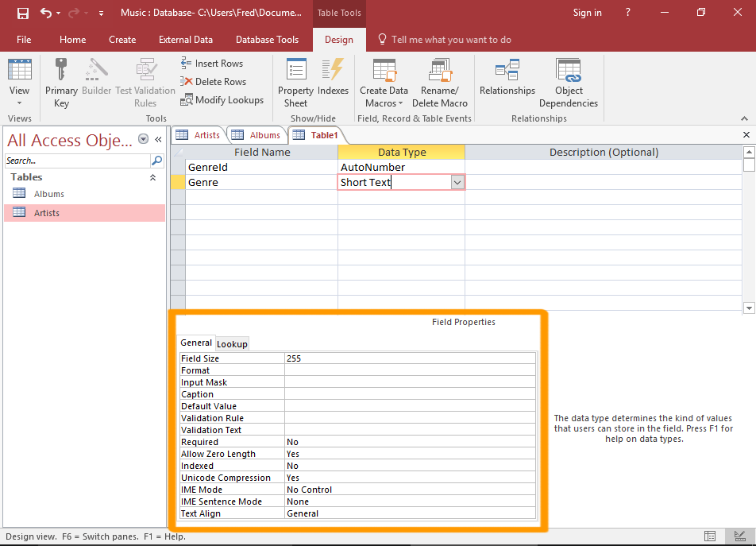This screenshot has width=756, height=546.
Task: Open the External Data ribbon tab
Action: tap(185, 40)
